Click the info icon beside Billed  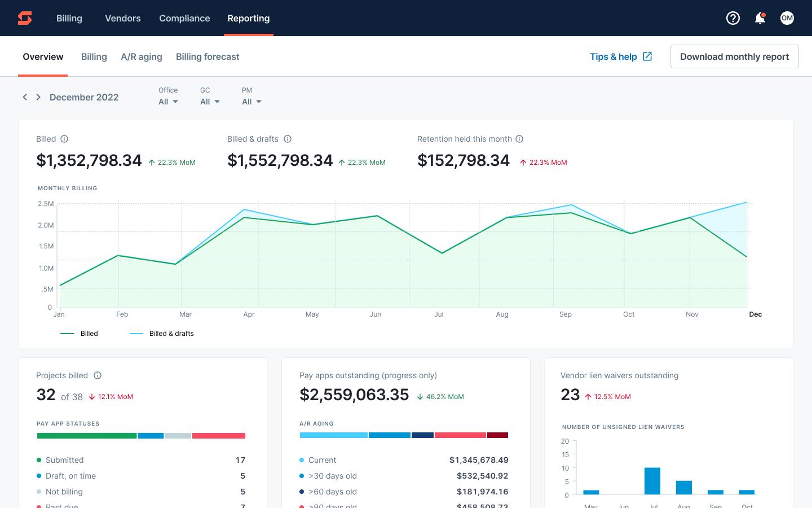[x=64, y=139]
